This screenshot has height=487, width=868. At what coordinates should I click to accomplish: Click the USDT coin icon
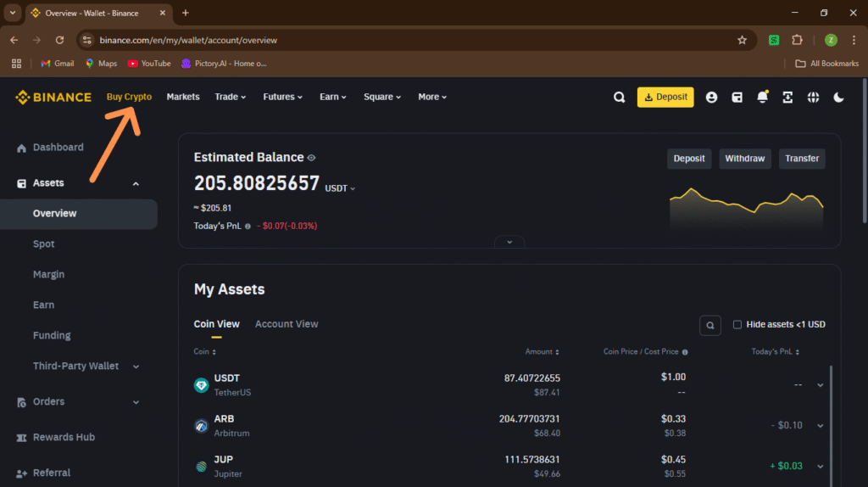(x=201, y=385)
